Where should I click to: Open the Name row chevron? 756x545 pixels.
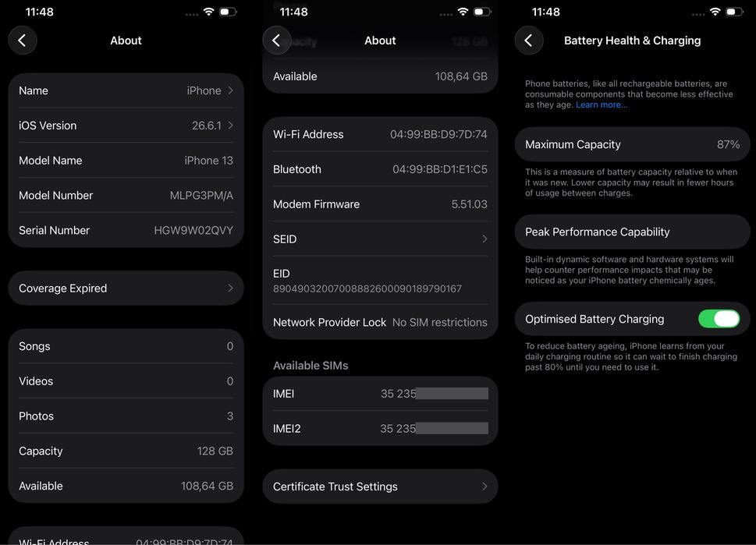tap(230, 90)
